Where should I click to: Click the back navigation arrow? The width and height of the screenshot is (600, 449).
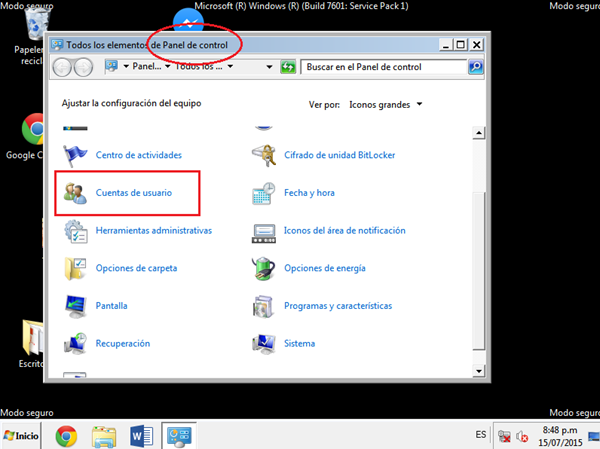pos(62,68)
